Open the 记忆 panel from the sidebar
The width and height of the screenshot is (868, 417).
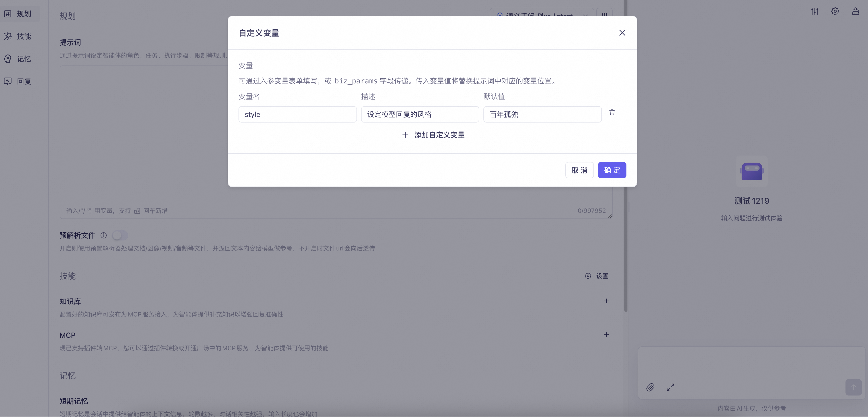point(8,59)
